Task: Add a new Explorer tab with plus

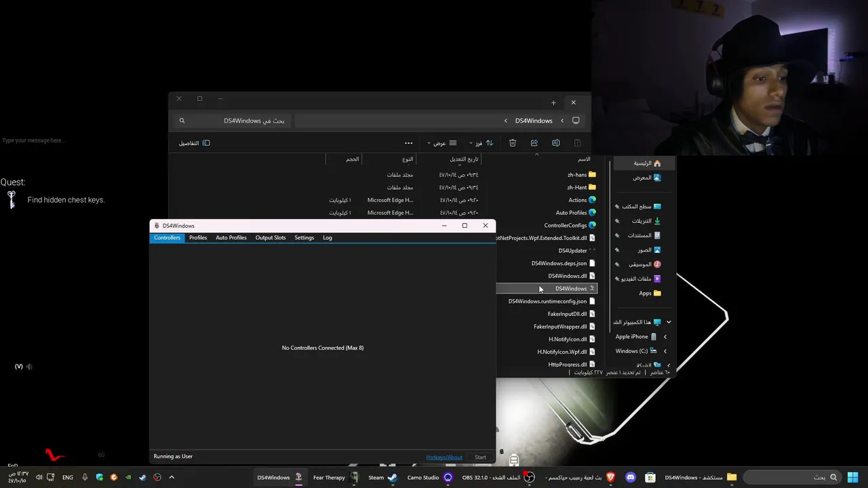Action: pos(553,102)
